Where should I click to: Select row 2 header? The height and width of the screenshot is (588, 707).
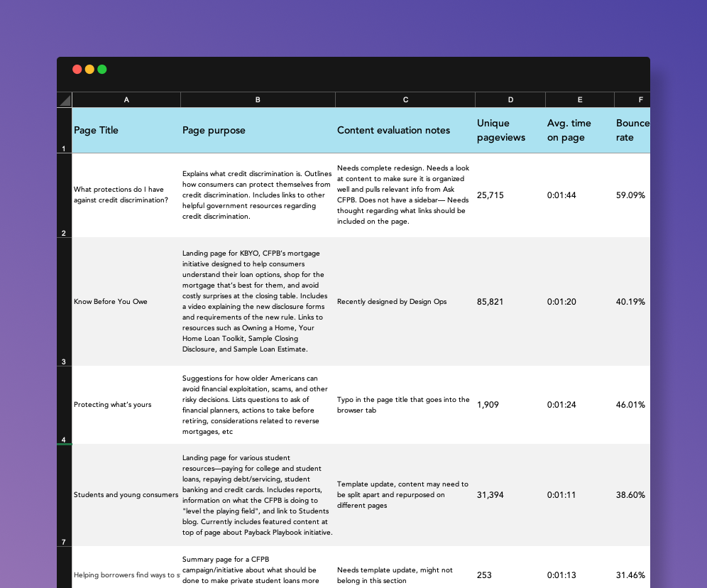[64, 195]
